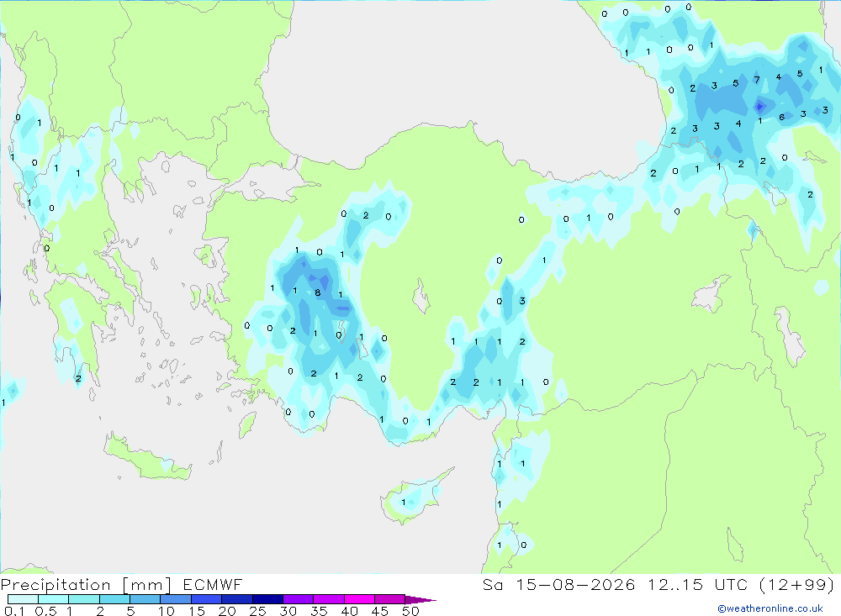
Task: Click the 'Sa 15-08-2026' date text
Action: 559,584
